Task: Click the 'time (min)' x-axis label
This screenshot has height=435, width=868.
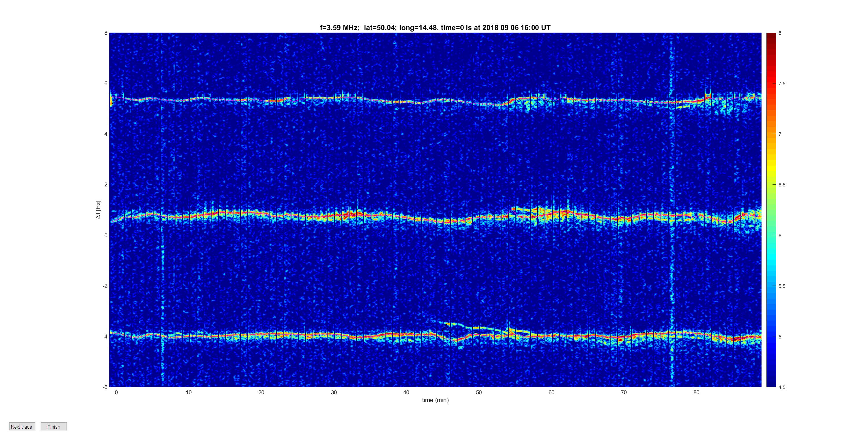Action: 435,400
